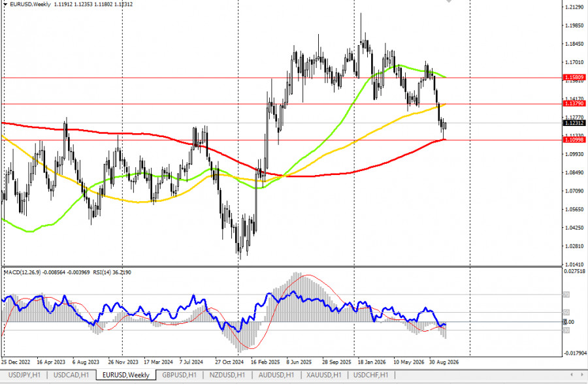Click the -0.017904 value on the indicator scale
Image resolution: width=588 pixels, height=384 pixels.
575,353
